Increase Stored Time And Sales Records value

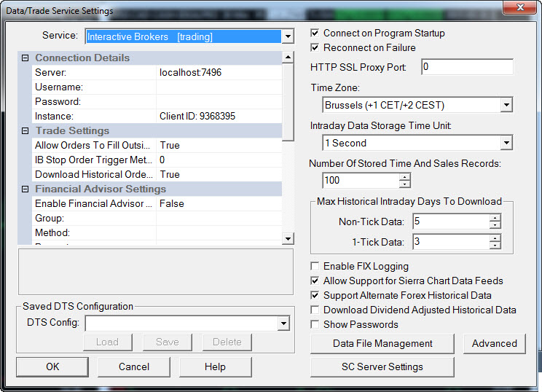point(405,176)
